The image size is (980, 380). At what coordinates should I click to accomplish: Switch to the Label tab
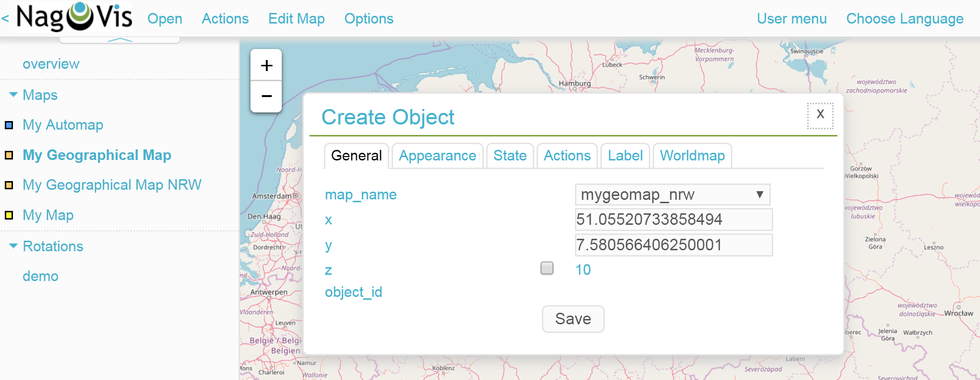click(625, 156)
